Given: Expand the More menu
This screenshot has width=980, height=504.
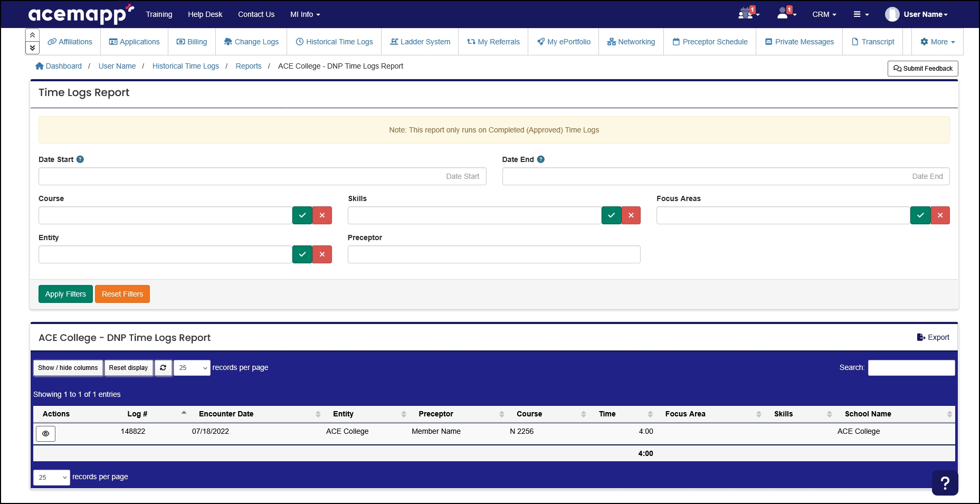Looking at the screenshot, I should [x=937, y=42].
